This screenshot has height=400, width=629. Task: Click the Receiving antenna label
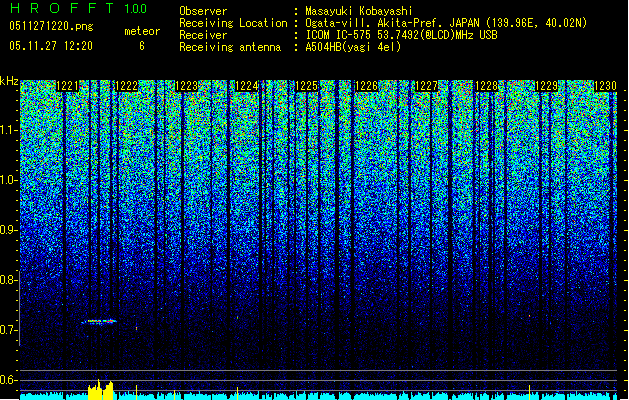[x=230, y=47]
